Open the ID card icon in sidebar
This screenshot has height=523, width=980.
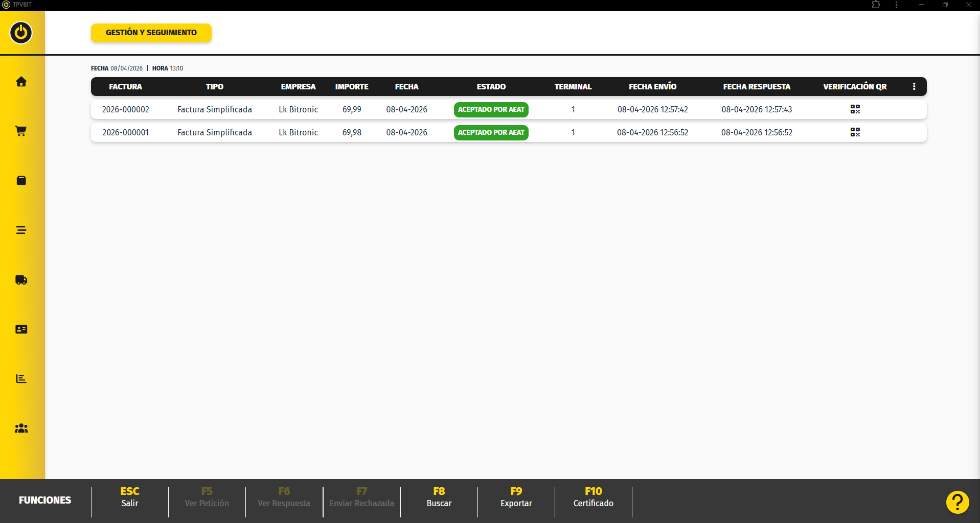coord(21,329)
